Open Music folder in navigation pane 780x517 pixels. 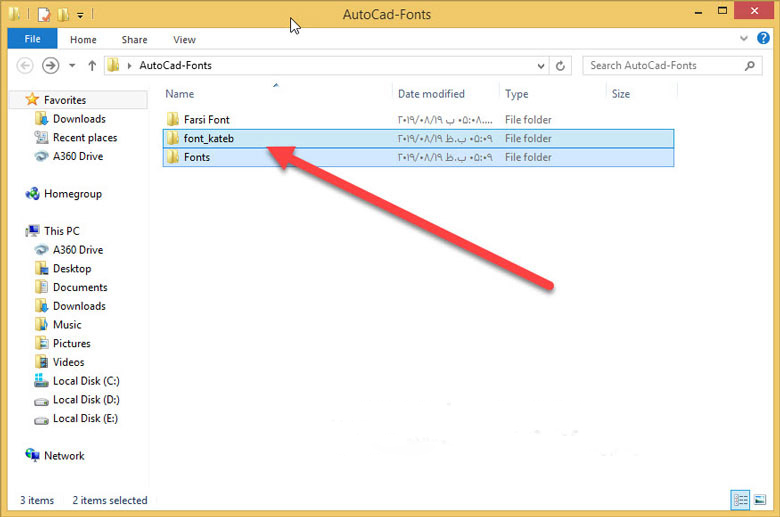pyautogui.click(x=67, y=325)
